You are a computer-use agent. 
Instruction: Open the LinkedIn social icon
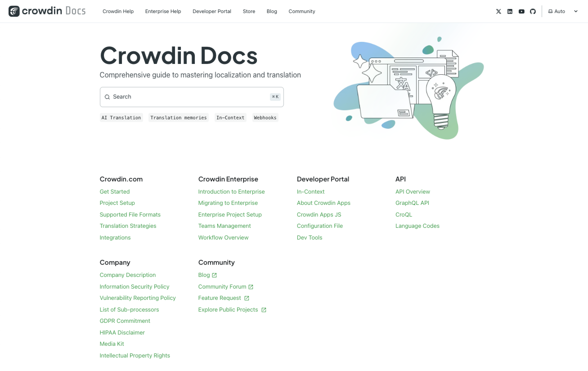coord(509,11)
